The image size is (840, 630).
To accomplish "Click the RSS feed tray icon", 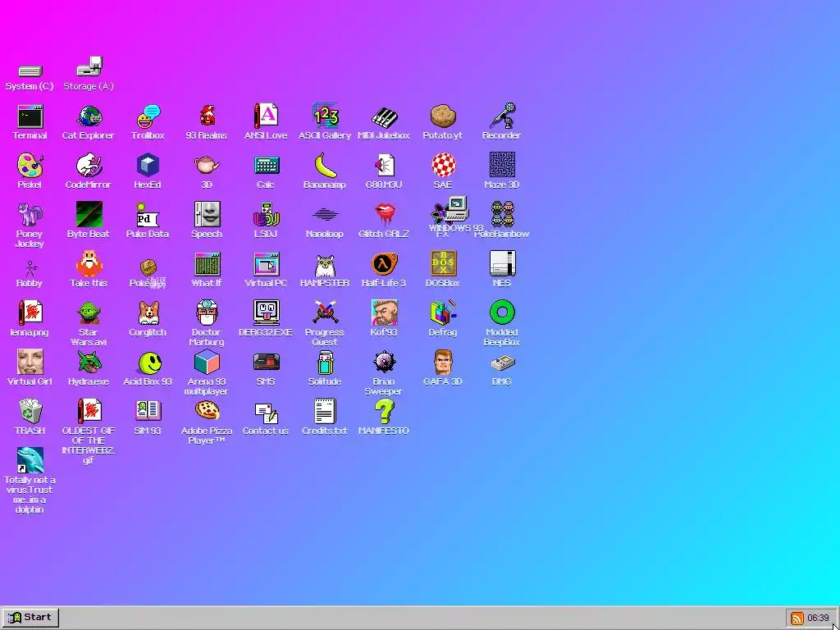I will pos(797,619).
